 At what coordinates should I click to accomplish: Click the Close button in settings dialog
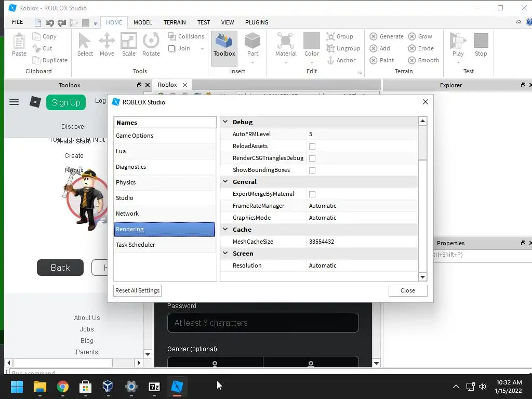click(407, 290)
